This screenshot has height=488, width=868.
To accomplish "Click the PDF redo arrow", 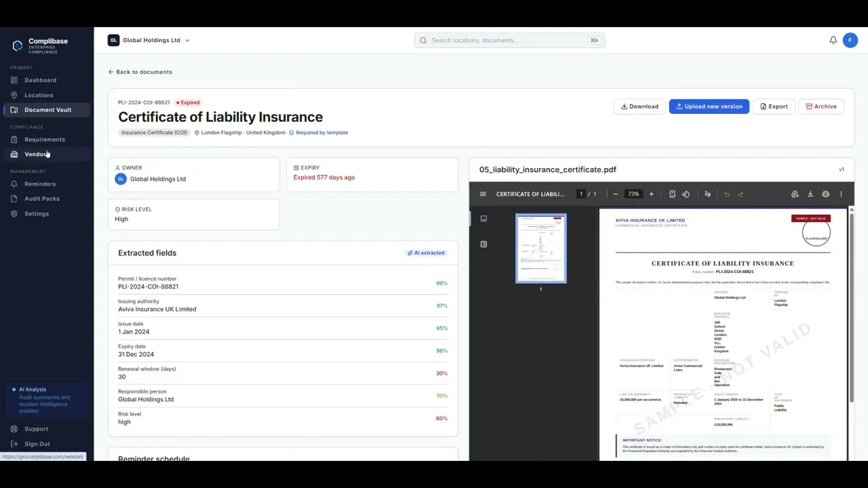I will click(x=741, y=194).
